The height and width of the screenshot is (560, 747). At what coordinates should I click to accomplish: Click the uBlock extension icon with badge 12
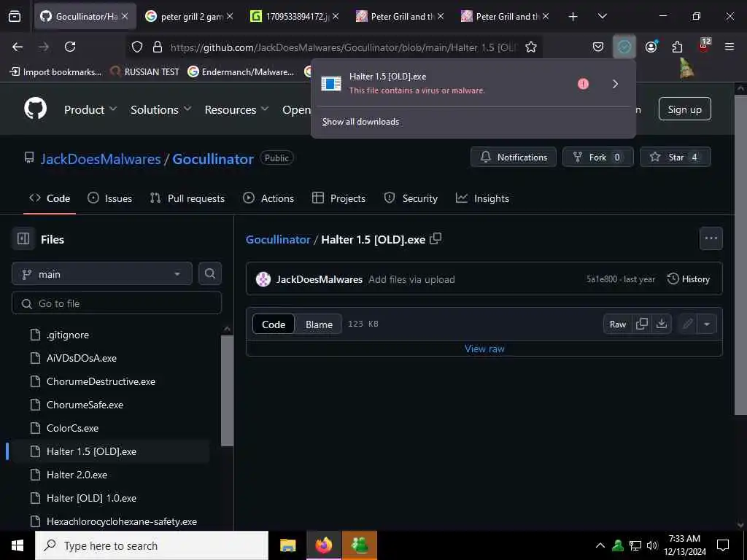coord(704,46)
